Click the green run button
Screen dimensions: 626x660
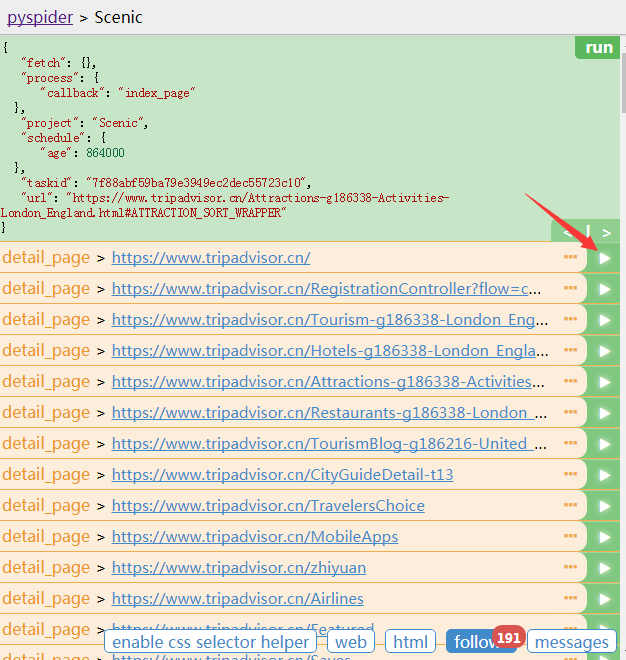coord(597,48)
